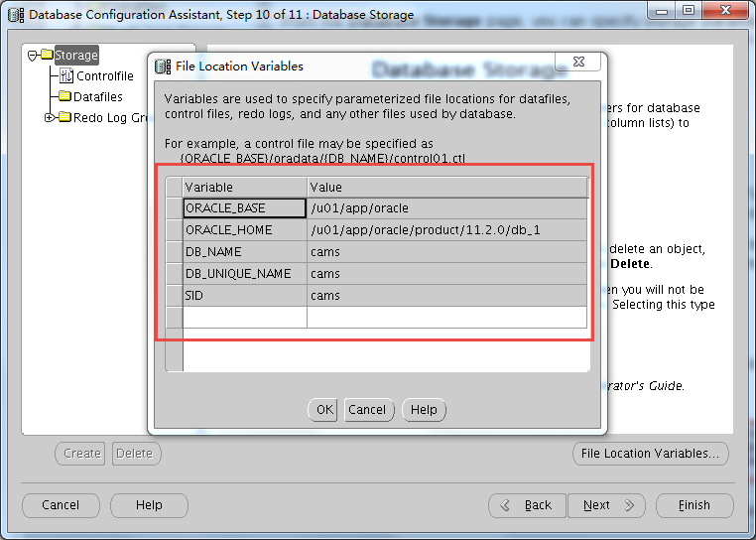The image size is (756, 540).
Task: Minimize the Database Configuration Assistant window
Action: pyautogui.click(x=662, y=11)
